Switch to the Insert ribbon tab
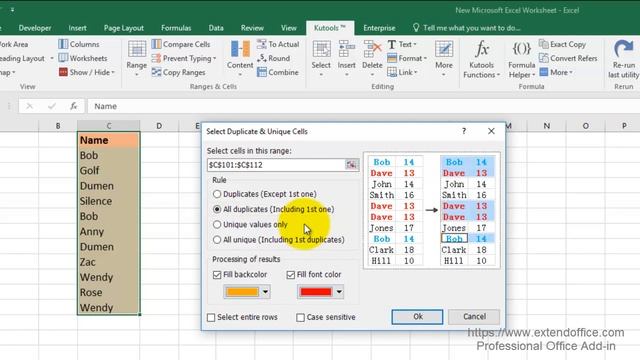The height and width of the screenshot is (360, 640). 77,28
